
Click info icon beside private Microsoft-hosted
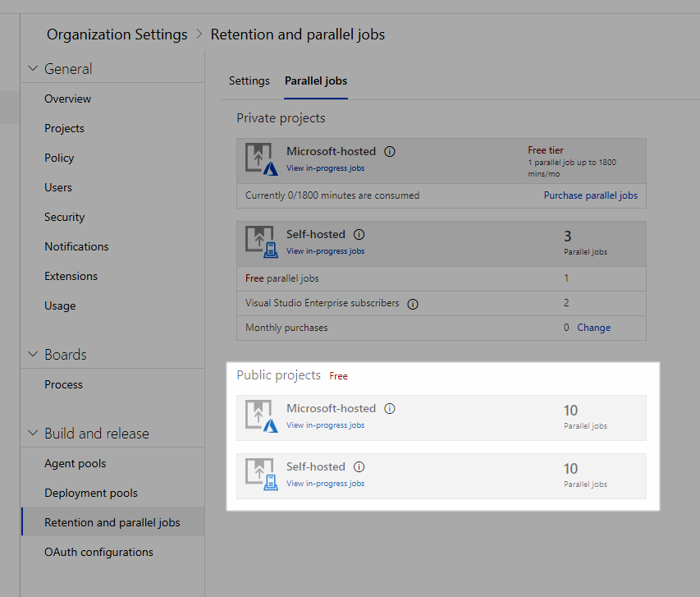point(390,152)
